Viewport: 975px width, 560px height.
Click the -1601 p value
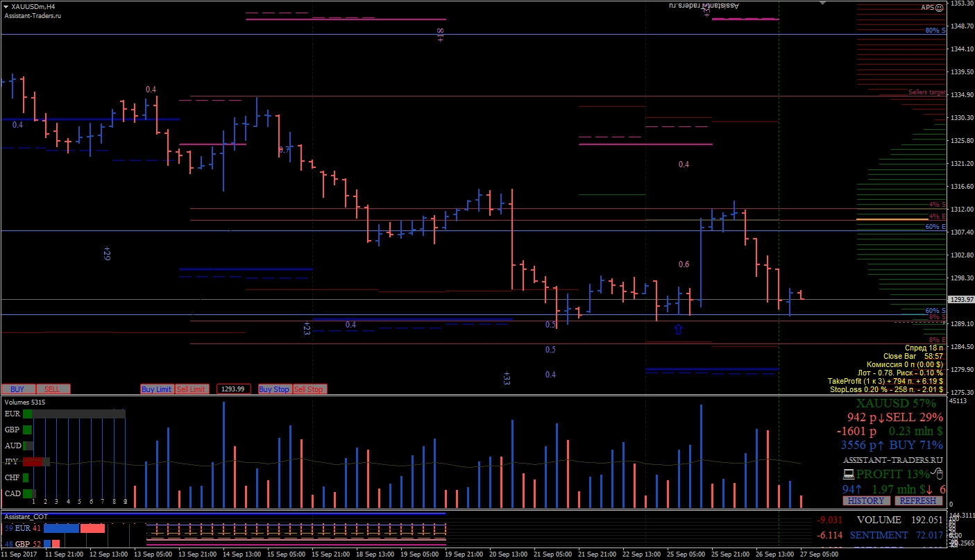coord(856,431)
